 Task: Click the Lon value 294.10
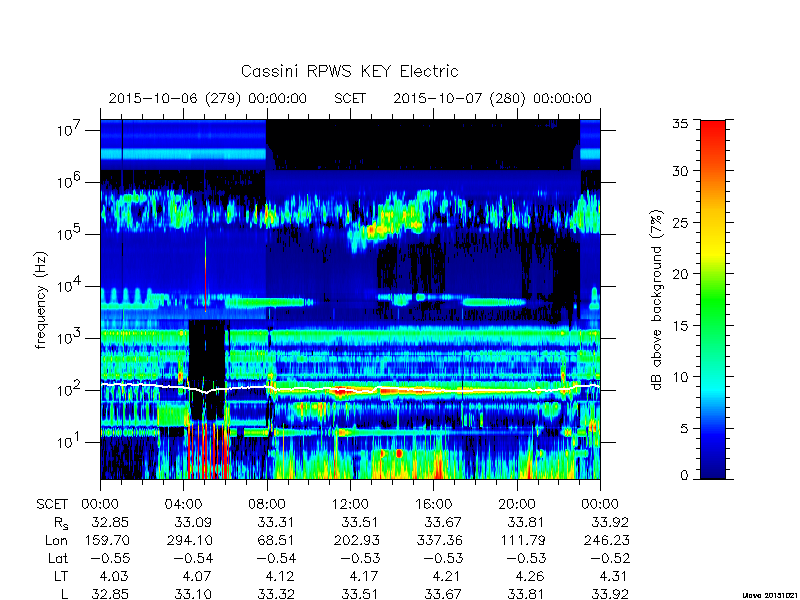189,540
